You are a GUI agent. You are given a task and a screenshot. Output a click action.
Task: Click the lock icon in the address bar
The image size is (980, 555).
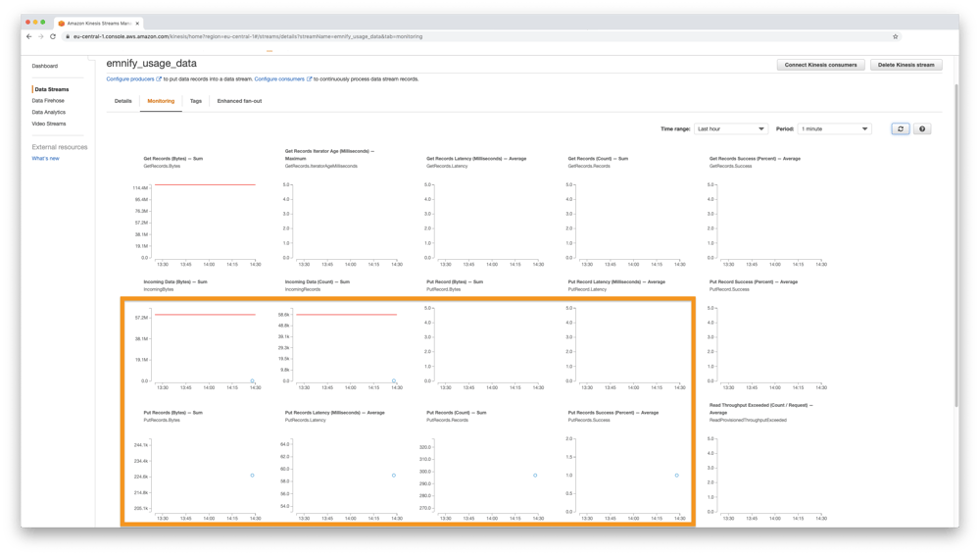[68, 37]
